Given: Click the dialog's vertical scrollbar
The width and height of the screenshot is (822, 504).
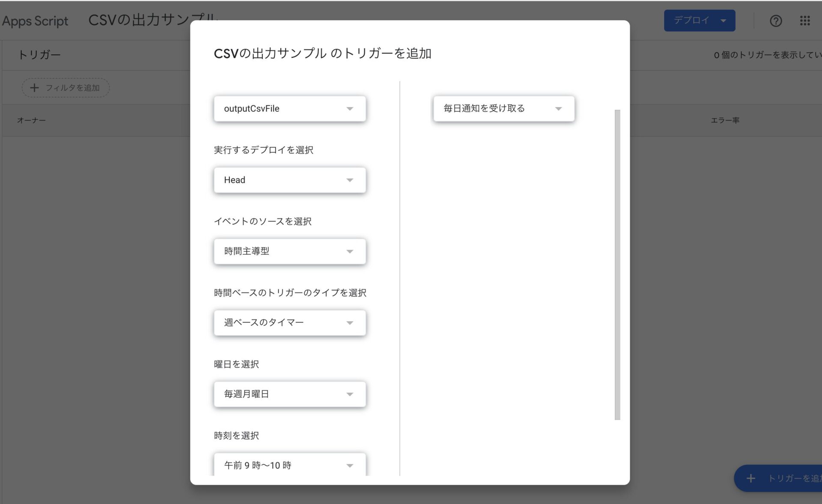Looking at the screenshot, I should (x=617, y=265).
